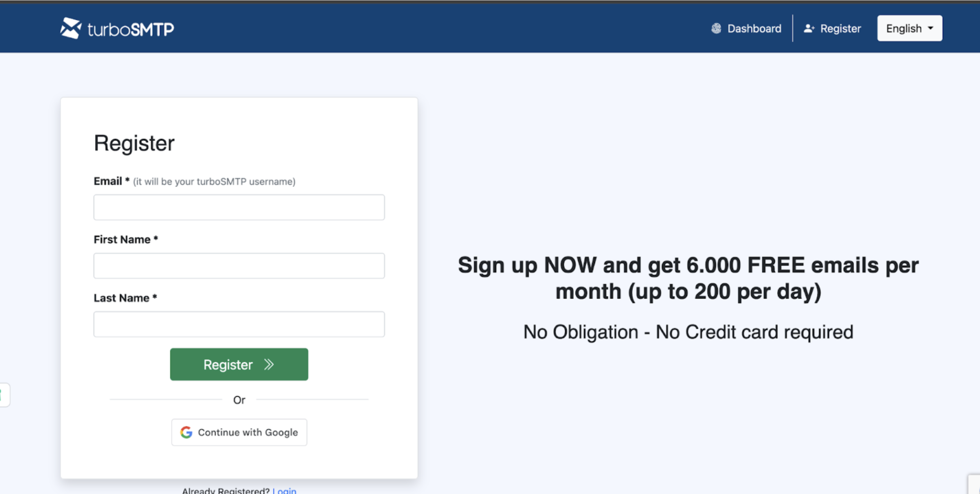Select the Last Name text box
Image resolution: width=980 pixels, height=494 pixels.
(x=239, y=324)
